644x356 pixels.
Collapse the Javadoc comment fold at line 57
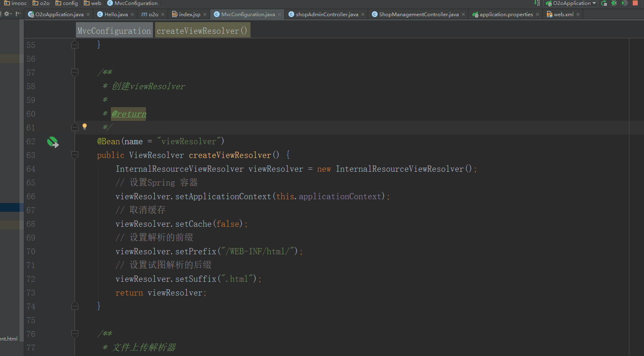coord(75,73)
